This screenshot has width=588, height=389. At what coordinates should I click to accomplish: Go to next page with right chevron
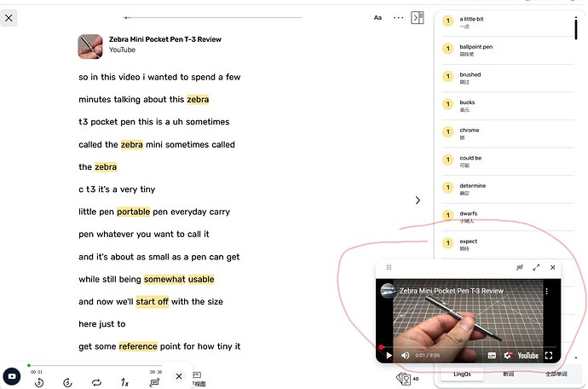418,200
